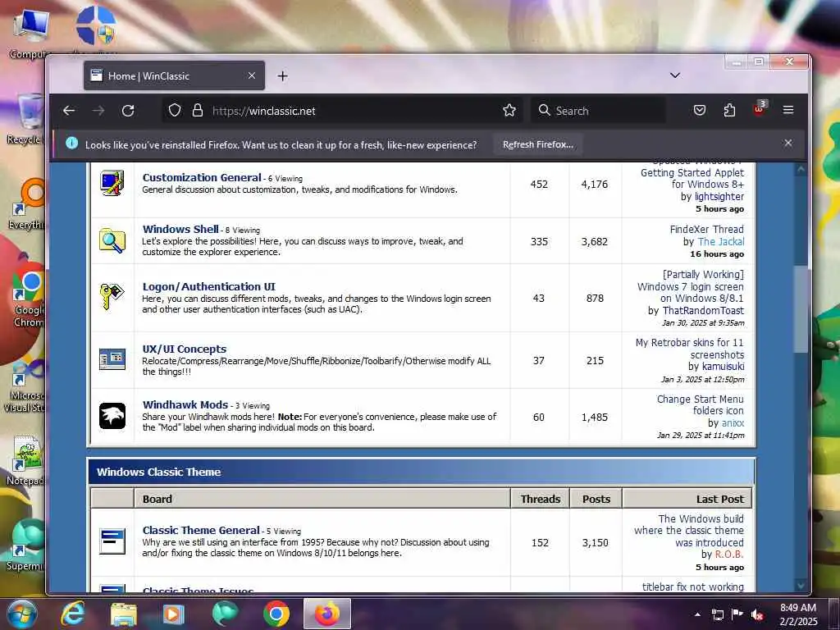840x630 pixels.
Task: Open anixx's profile link
Action: click(x=733, y=423)
